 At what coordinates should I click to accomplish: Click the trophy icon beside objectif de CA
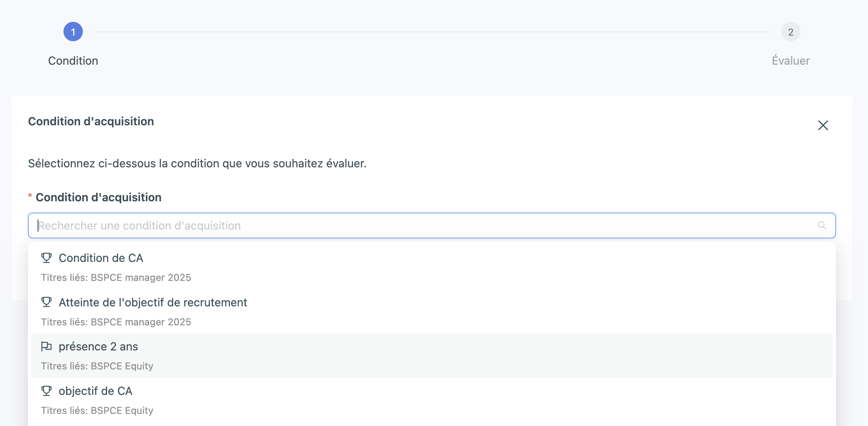click(46, 391)
